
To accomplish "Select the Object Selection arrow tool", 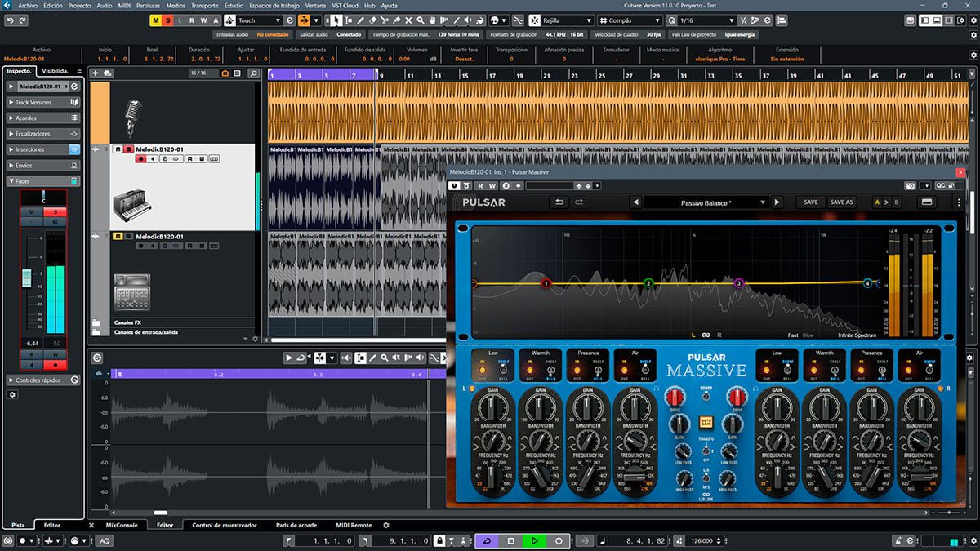I will [x=336, y=20].
